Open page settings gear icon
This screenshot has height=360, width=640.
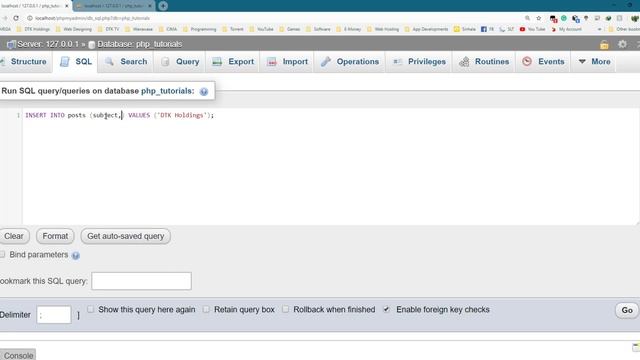coord(622,44)
